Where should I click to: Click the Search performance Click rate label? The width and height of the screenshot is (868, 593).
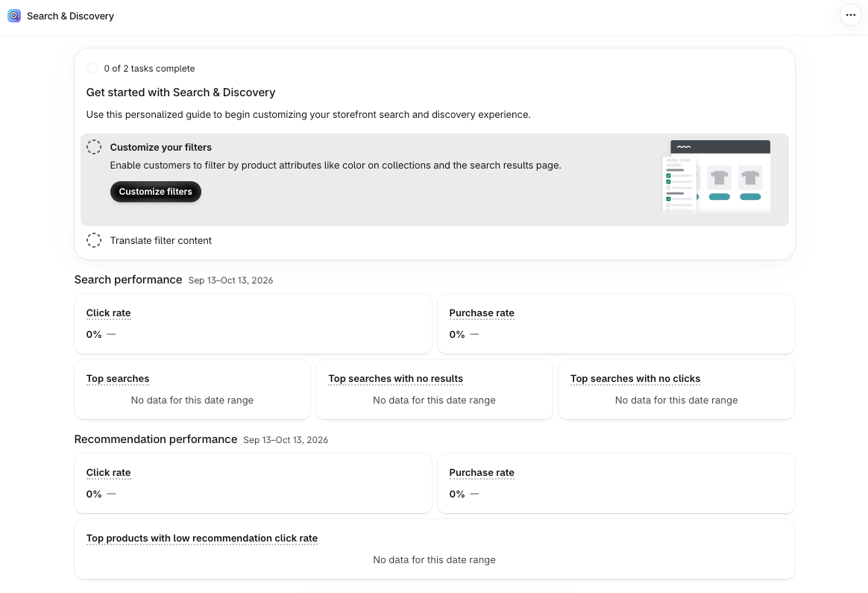(109, 313)
